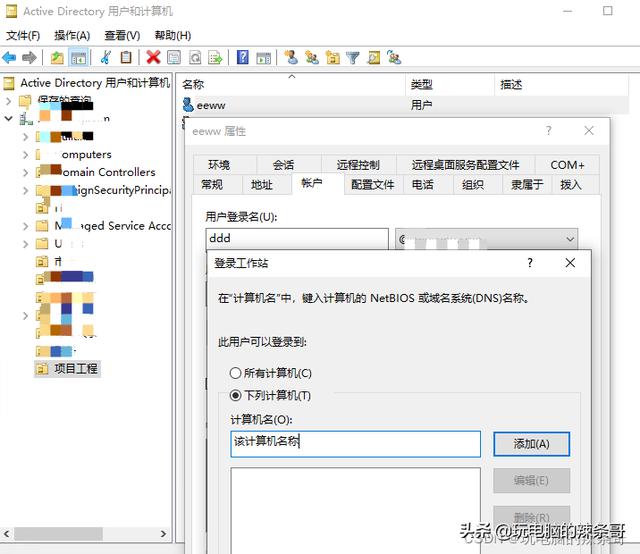The height and width of the screenshot is (554, 640).
Task: Sort by the 名称 column header
Action: 292,85
